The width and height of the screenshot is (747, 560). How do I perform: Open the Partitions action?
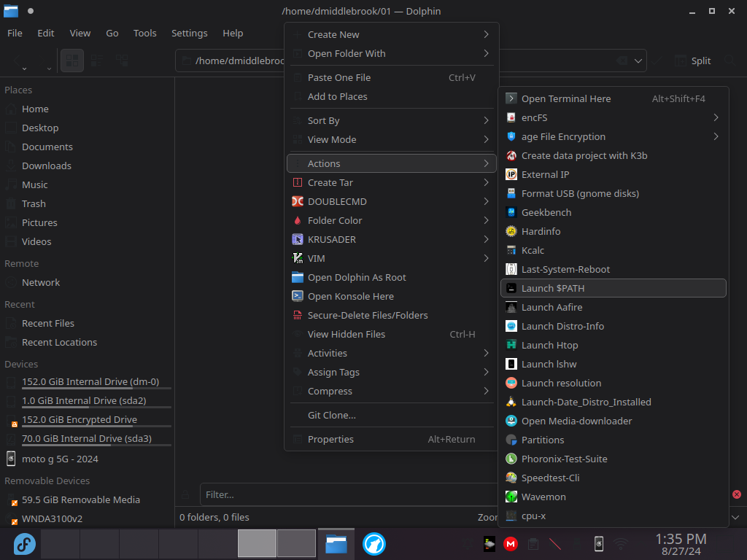point(613,440)
